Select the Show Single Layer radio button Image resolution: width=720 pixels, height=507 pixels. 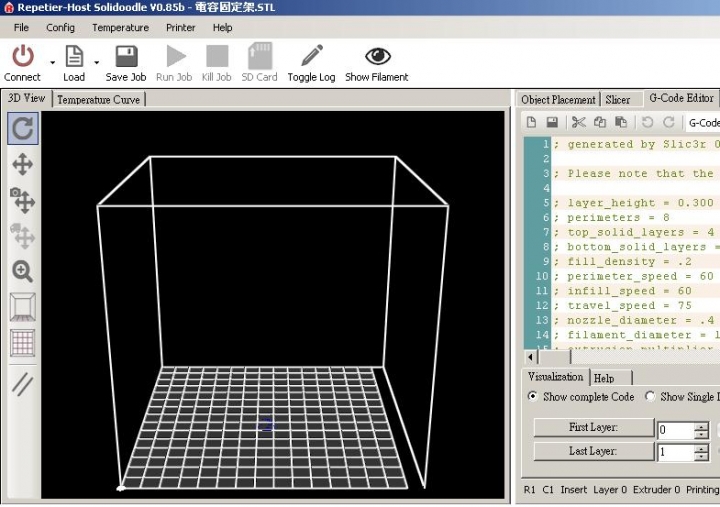coord(650,397)
